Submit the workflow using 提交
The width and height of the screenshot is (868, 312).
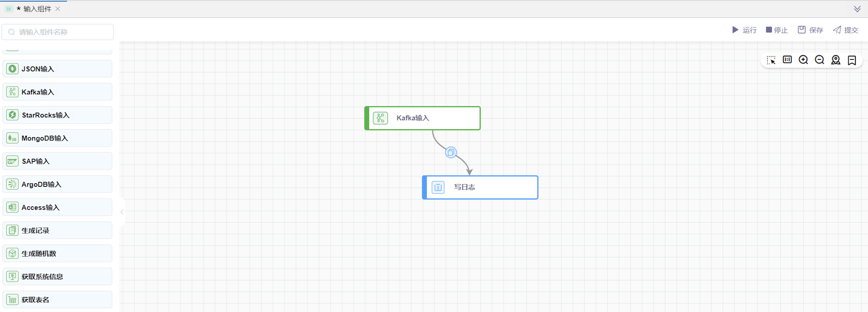click(845, 30)
